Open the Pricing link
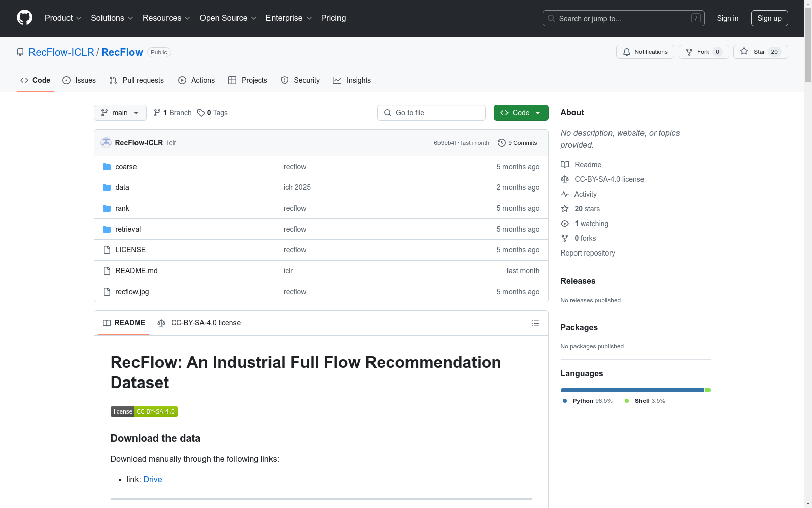 pyautogui.click(x=333, y=18)
